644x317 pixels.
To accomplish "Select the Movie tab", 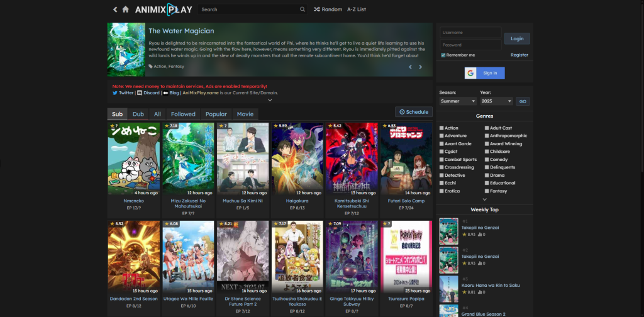I will pos(245,114).
